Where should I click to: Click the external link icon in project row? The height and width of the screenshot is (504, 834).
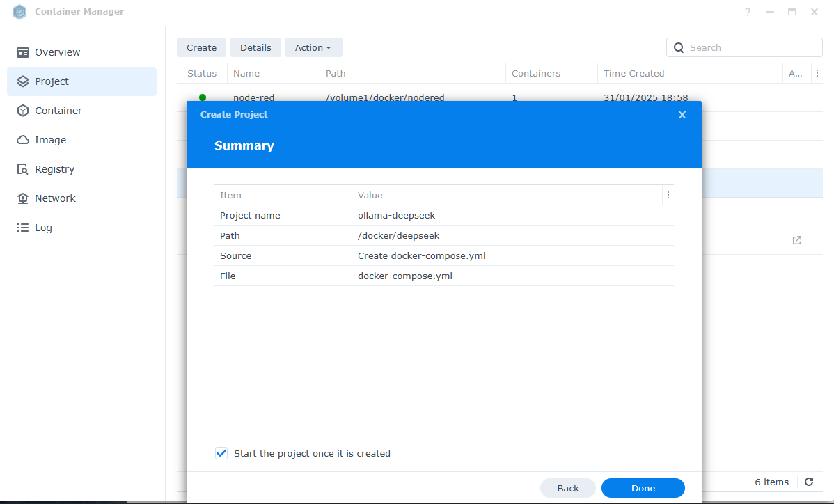click(797, 240)
